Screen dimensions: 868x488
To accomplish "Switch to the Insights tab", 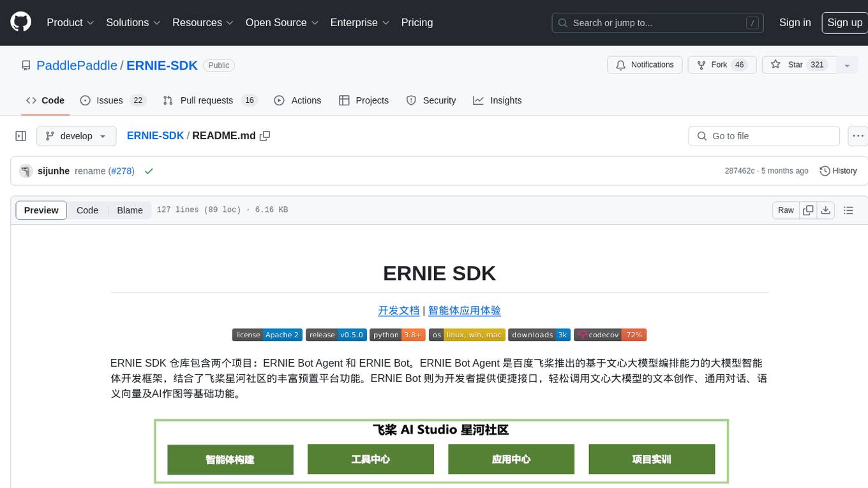I will tap(497, 100).
